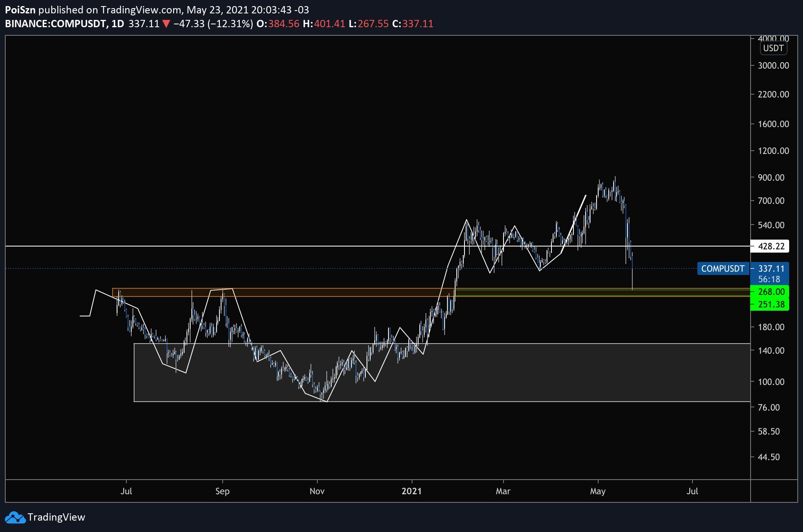Click the 900.00 price scale tick

[x=771, y=177]
